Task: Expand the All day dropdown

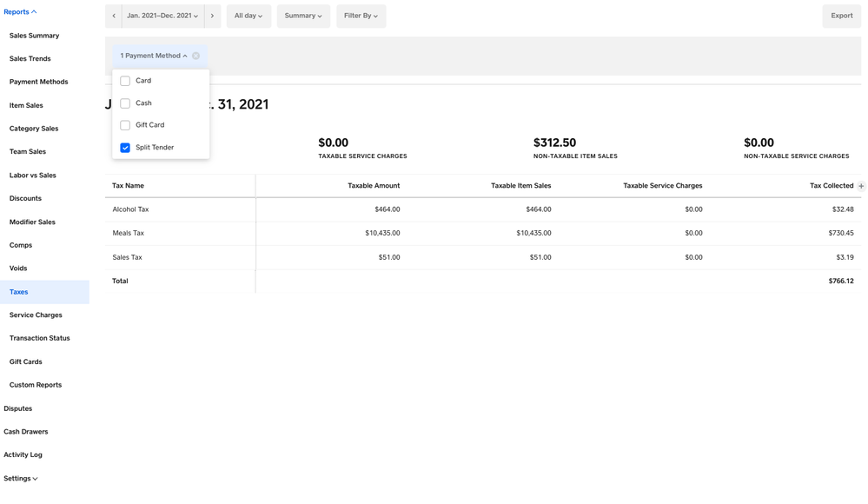Action: [x=248, y=16]
